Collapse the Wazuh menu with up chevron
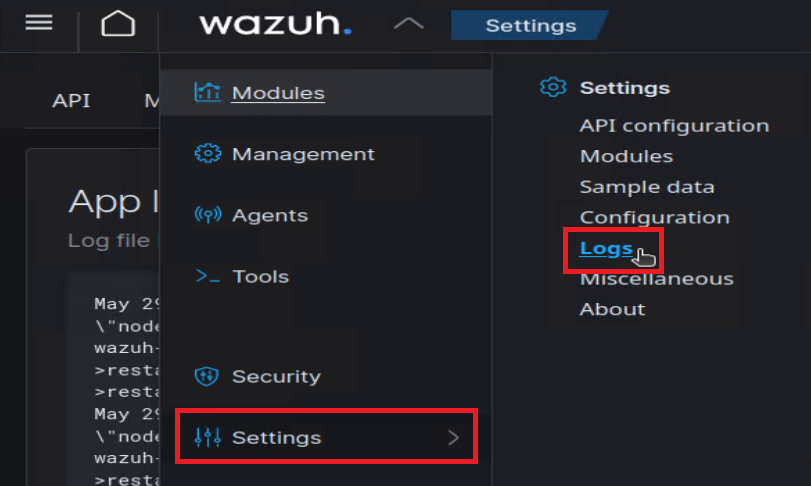 pyautogui.click(x=408, y=24)
